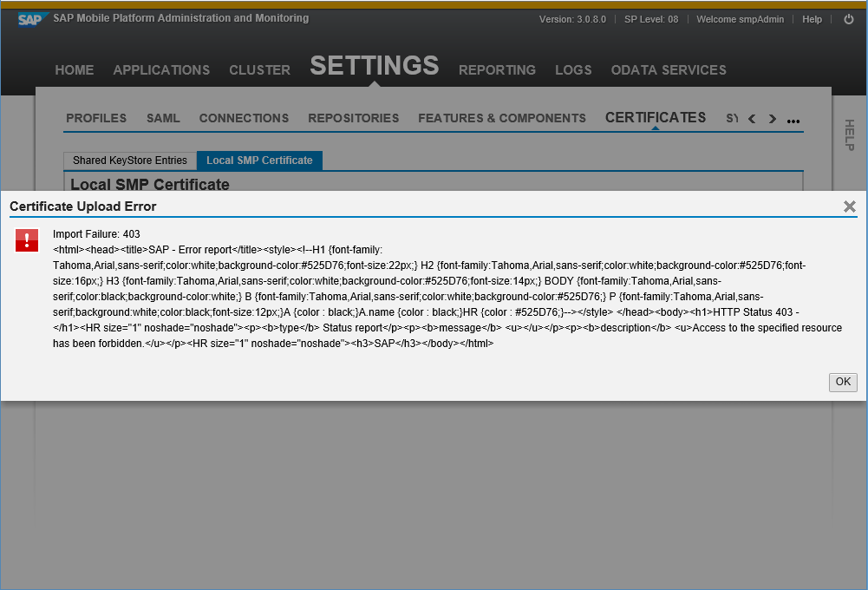Select the Local SMP Certificate tab
Viewport: 868px width, 590px height.
point(259,161)
